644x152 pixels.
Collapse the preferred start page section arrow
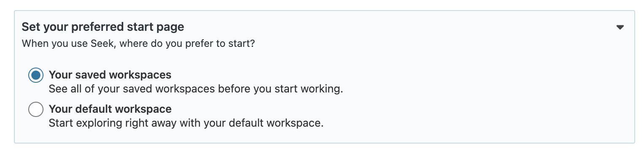tap(620, 27)
